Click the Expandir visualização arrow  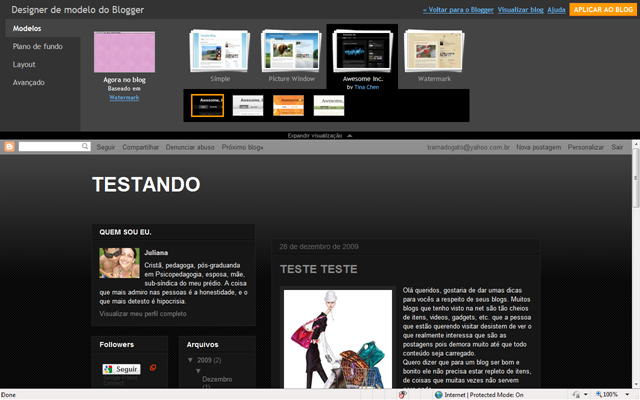pyautogui.click(x=349, y=136)
